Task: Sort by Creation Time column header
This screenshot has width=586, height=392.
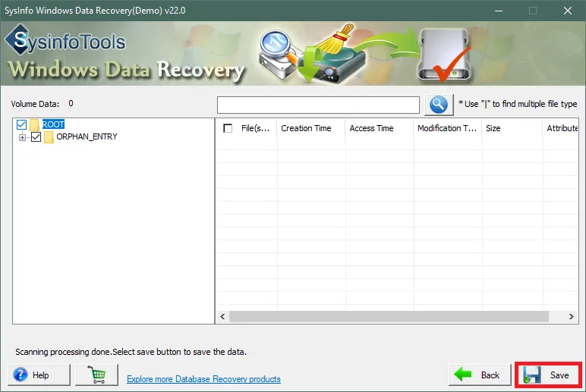Action: (311, 128)
